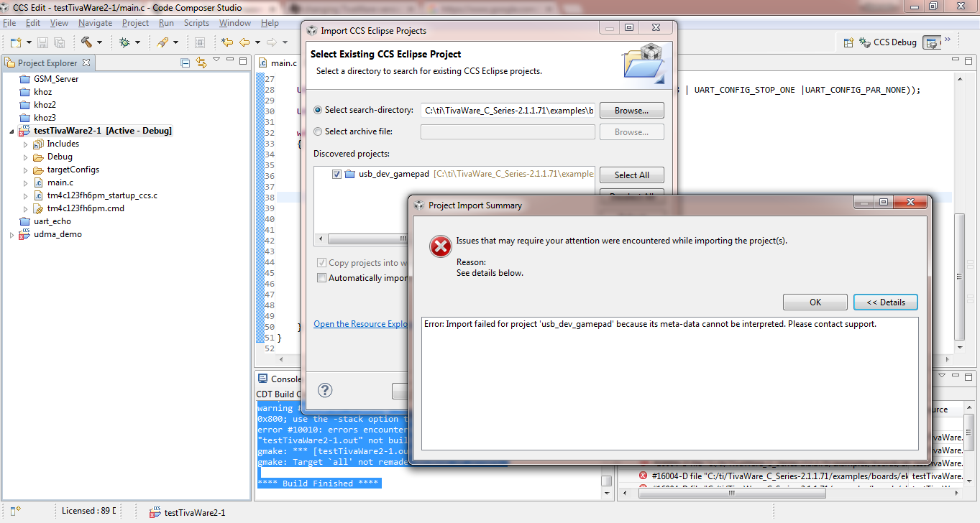The width and height of the screenshot is (980, 523).
Task: Choose the Select search-directory radio button
Action: [319, 110]
